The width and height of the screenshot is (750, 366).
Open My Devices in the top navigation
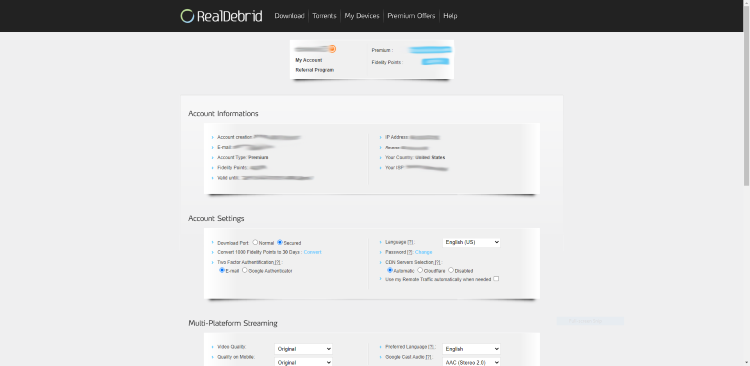click(x=362, y=16)
